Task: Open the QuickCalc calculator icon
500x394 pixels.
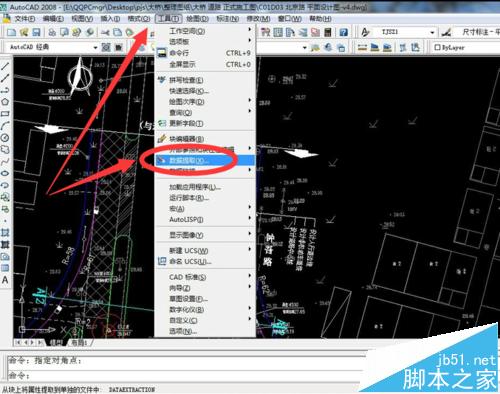Action: coord(328,32)
